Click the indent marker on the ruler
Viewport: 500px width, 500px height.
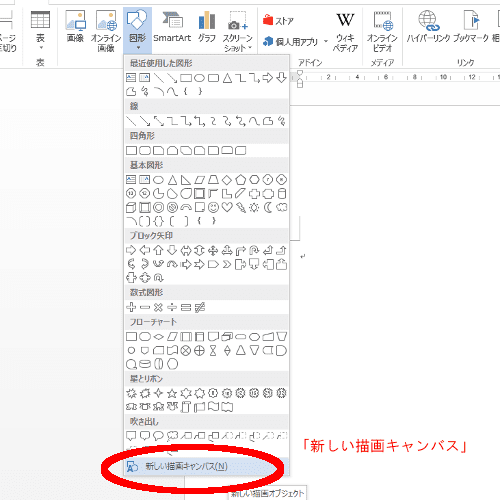click(x=300, y=79)
